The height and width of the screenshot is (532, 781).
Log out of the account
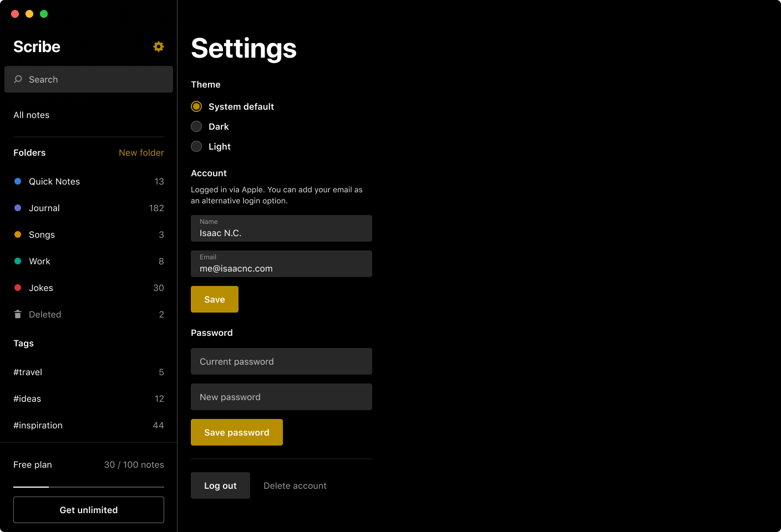[x=220, y=485]
